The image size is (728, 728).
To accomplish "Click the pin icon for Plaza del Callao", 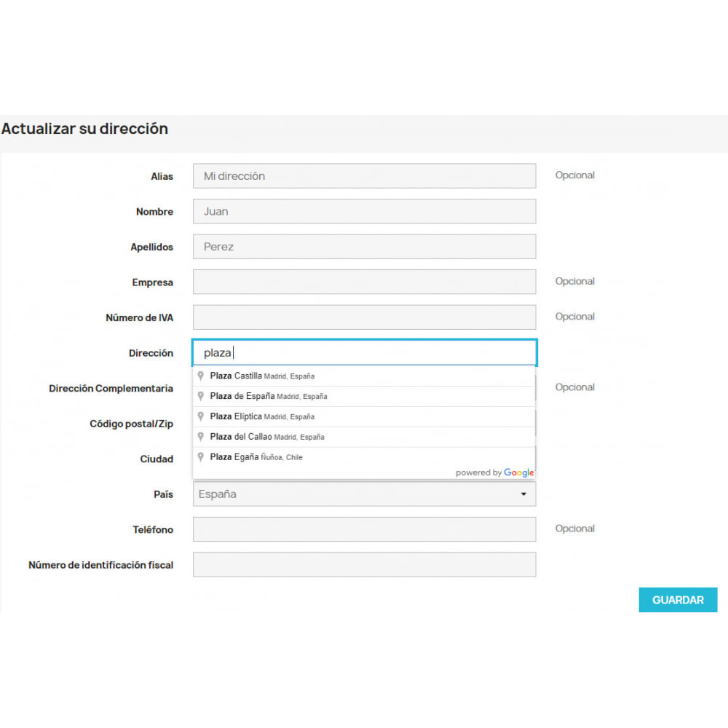I will point(201,437).
